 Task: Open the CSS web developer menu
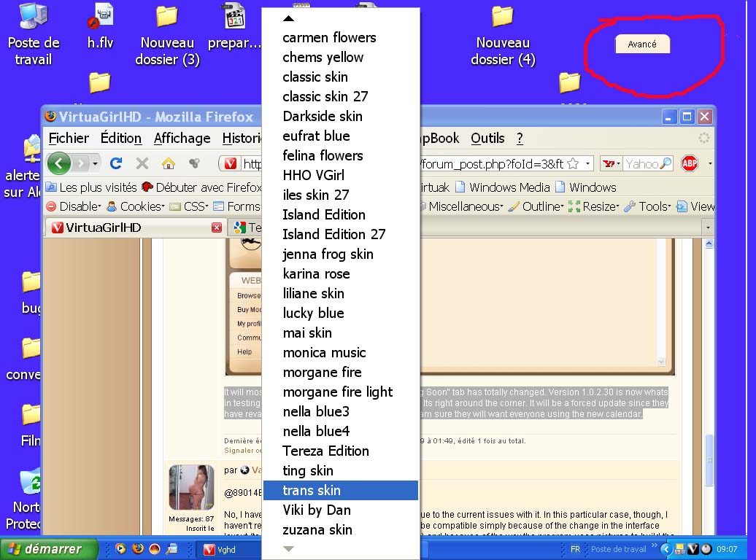pyautogui.click(x=189, y=207)
